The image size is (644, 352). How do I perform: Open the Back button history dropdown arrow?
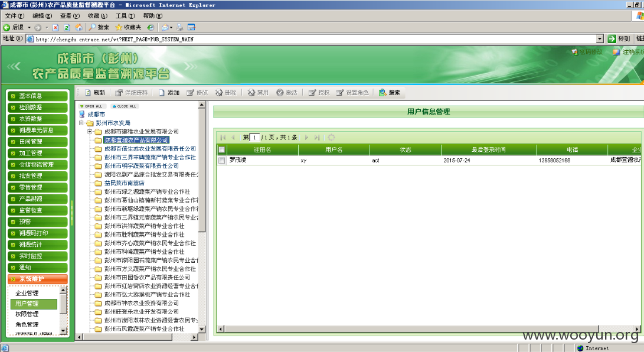(29, 28)
